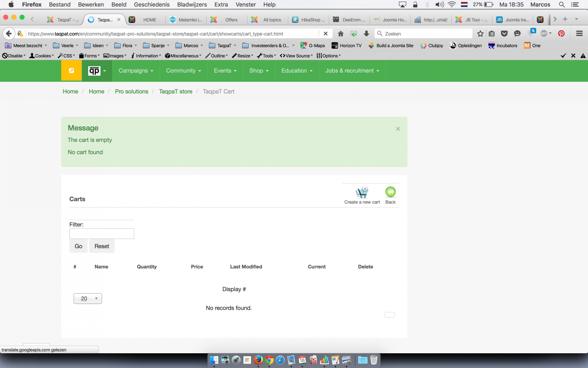Open the Firefox hamburger menu
The width and height of the screenshot is (588, 368).
[579, 34]
